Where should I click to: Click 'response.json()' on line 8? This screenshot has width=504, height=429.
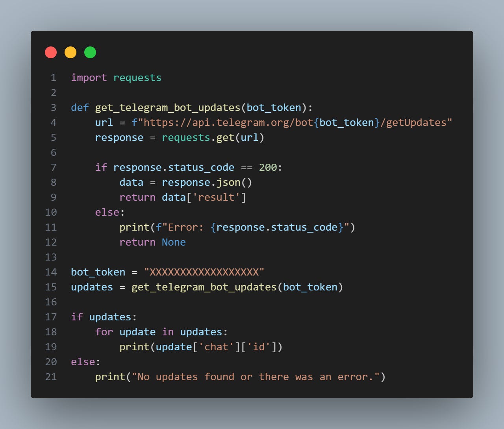point(207,183)
